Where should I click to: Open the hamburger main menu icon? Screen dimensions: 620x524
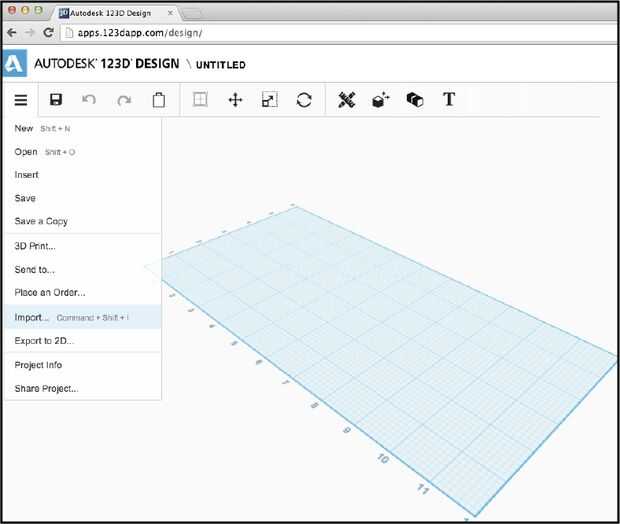coord(21,100)
